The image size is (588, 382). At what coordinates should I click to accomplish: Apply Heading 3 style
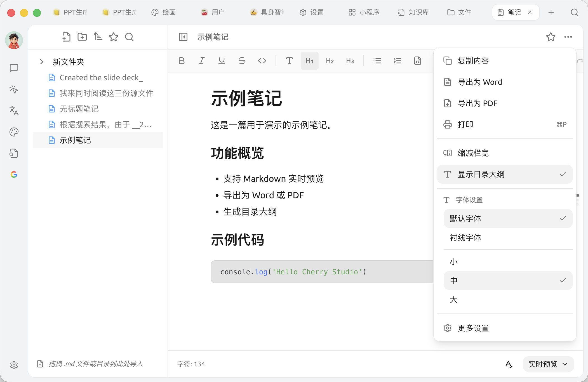point(350,61)
